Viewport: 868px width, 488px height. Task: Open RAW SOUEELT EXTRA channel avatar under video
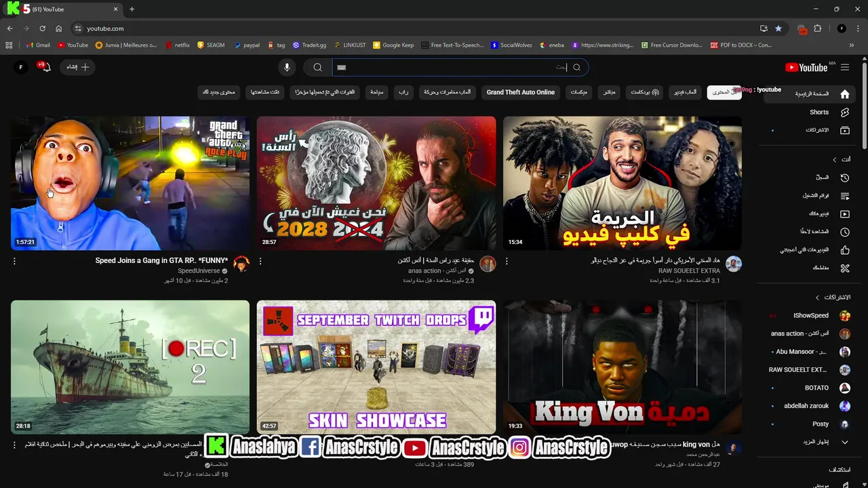tap(734, 264)
